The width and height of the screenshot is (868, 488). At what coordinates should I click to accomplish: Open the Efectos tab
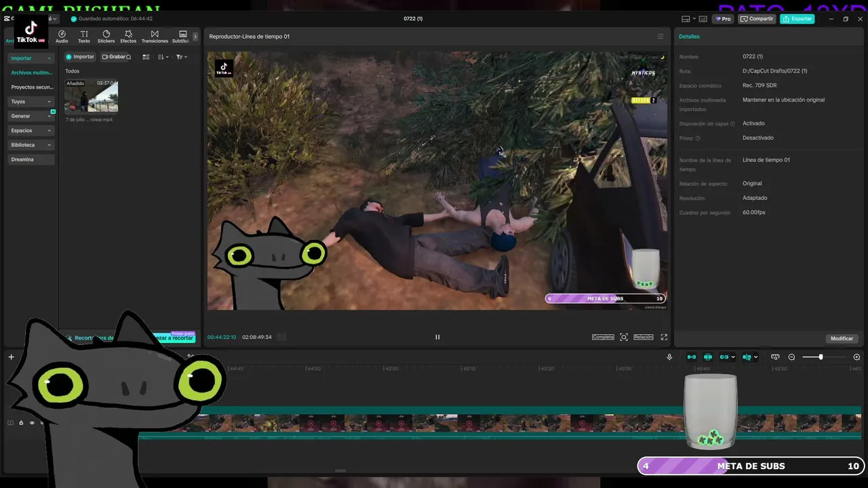128,37
